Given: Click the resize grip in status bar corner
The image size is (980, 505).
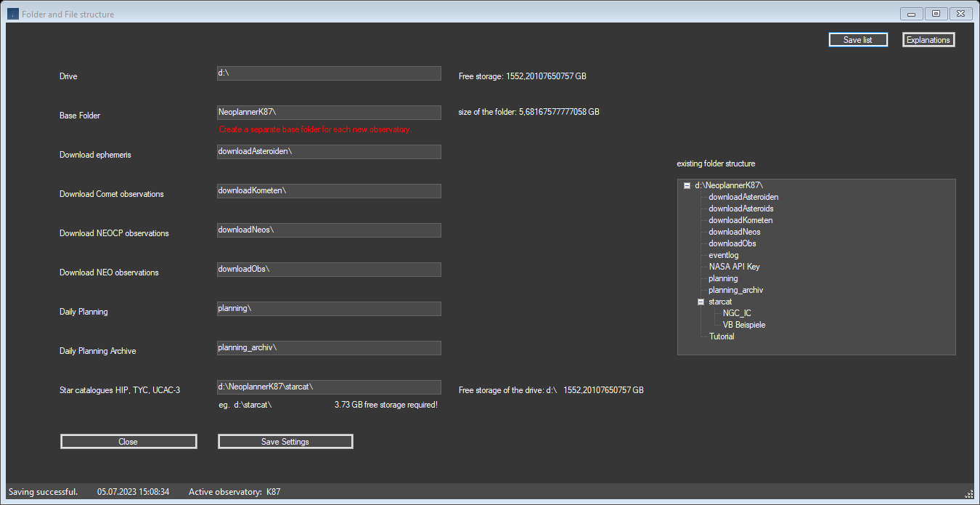Looking at the screenshot, I should coord(968,493).
